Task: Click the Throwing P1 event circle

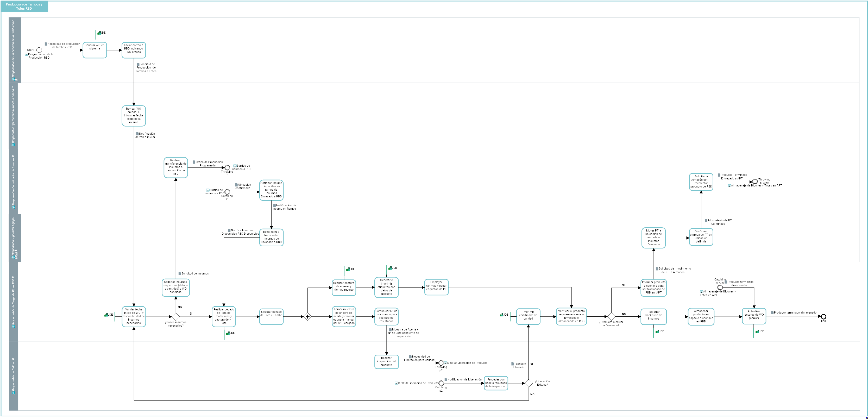Action: pyautogui.click(x=227, y=167)
